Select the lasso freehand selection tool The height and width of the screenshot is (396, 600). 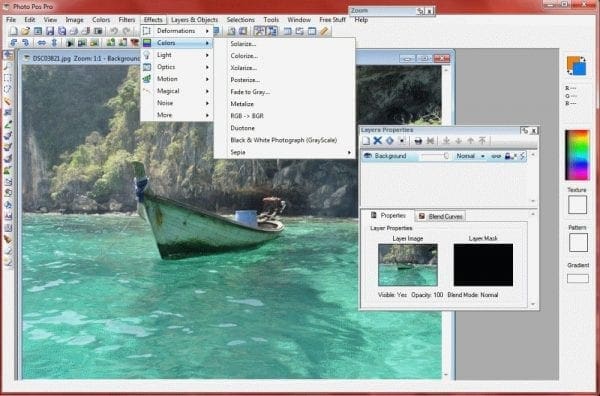click(8, 89)
